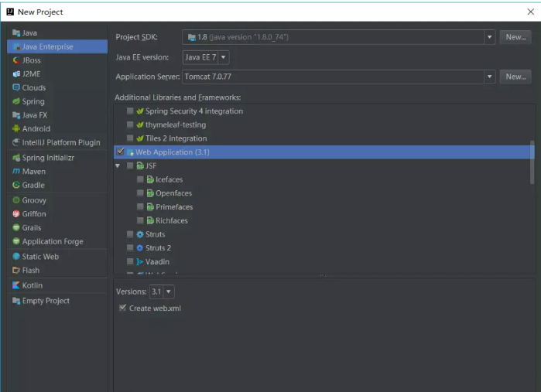Select Kotlin project type label
Viewport: 541px width, 392px height.
click(33, 285)
